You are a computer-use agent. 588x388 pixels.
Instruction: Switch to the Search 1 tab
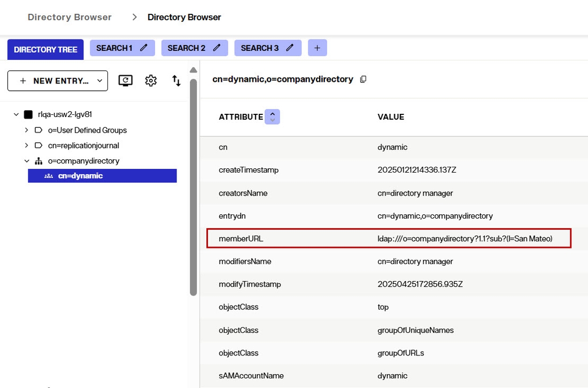click(x=114, y=48)
